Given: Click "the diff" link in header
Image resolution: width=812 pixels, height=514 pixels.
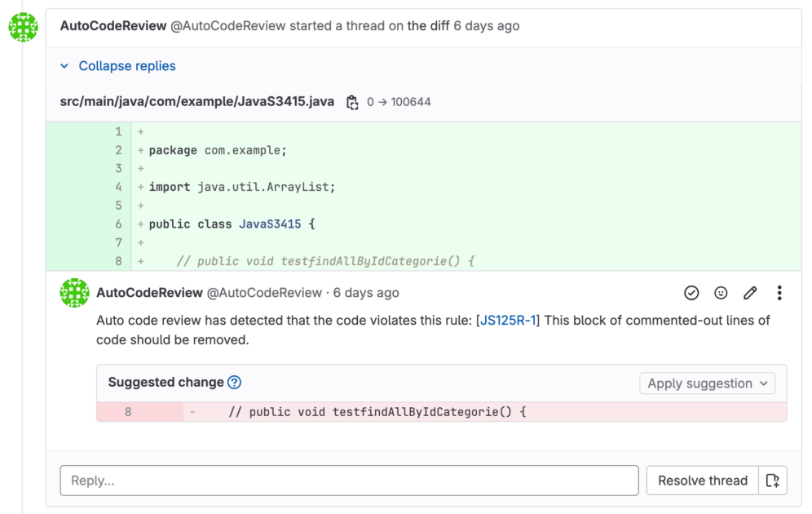Looking at the screenshot, I should [428, 26].
